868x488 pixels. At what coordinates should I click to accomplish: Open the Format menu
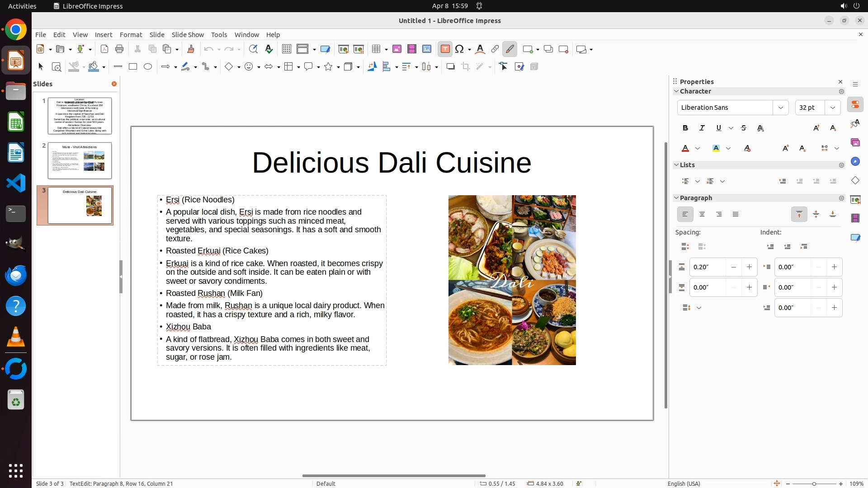pyautogui.click(x=131, y=35)
